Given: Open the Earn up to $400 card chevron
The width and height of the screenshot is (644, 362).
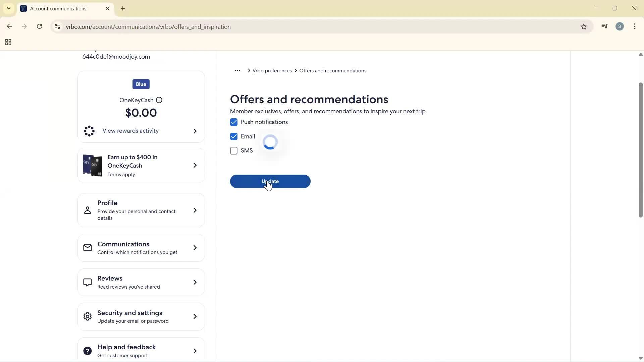Looking at the screenshot, I should pyautogui.click(x=195, y=165).
